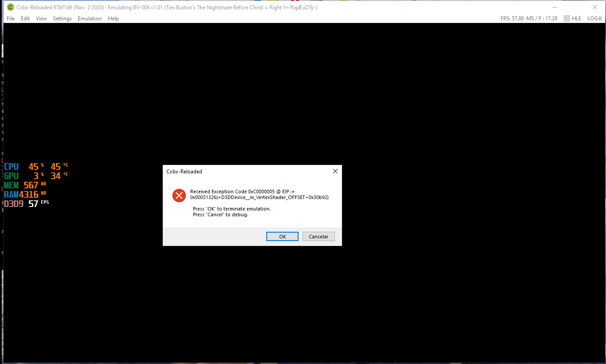Viewport: 606px width, 364px height.
Task: Close the Cxbx-Reloaded main window
Action: (x=594, y=7)
